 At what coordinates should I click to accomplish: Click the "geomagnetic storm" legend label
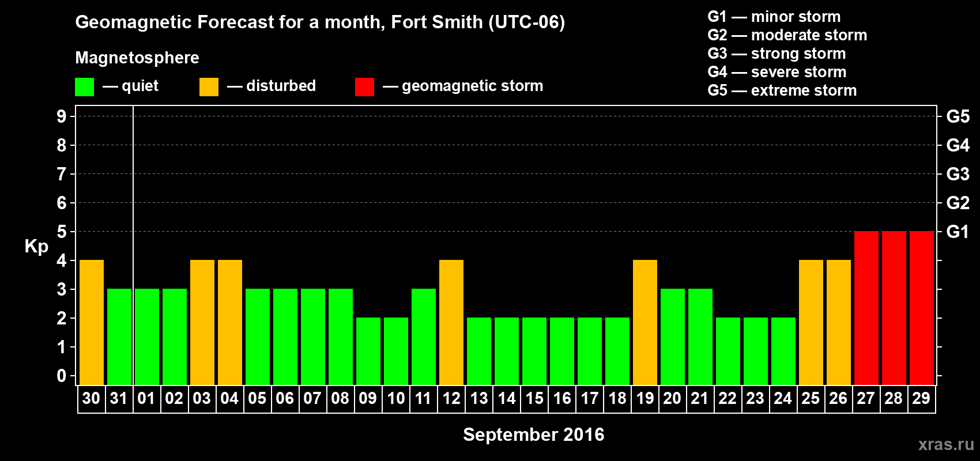473,86
